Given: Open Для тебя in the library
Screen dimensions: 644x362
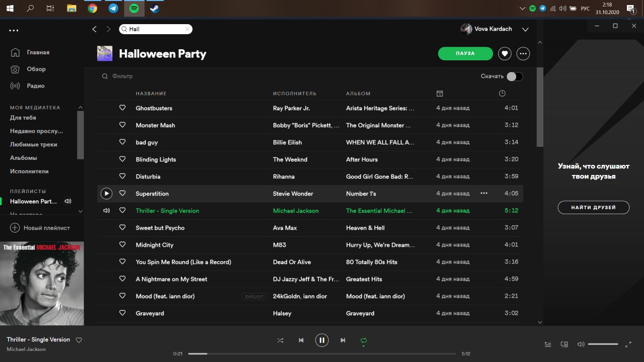Looking at the screenshot, I should click(x=23, y=118).
